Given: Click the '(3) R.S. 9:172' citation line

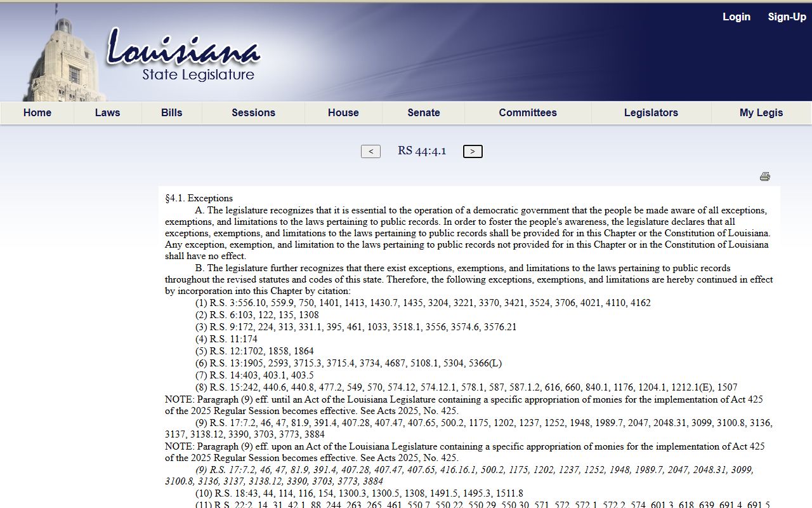Looking at the screenshot, I should [356, 327].
